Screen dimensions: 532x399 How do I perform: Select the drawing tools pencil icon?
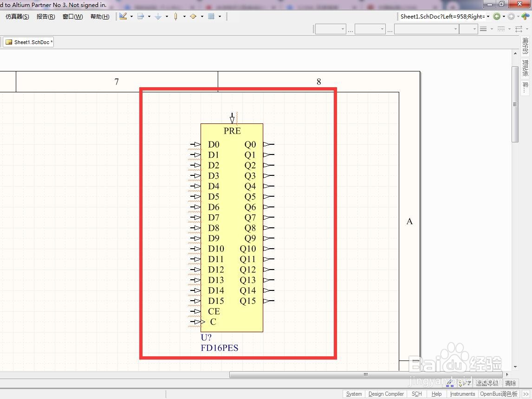[x=123, y=16]
